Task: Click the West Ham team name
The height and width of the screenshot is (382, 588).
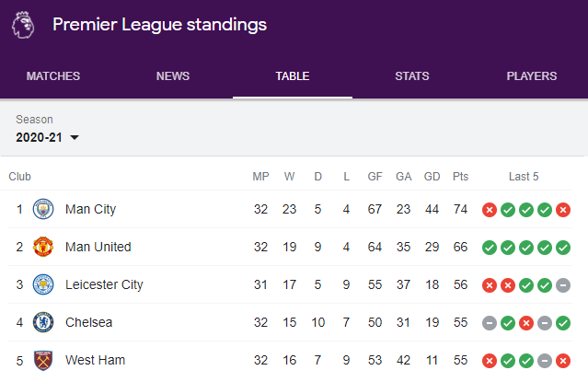Action: click(x=96, y=360)
